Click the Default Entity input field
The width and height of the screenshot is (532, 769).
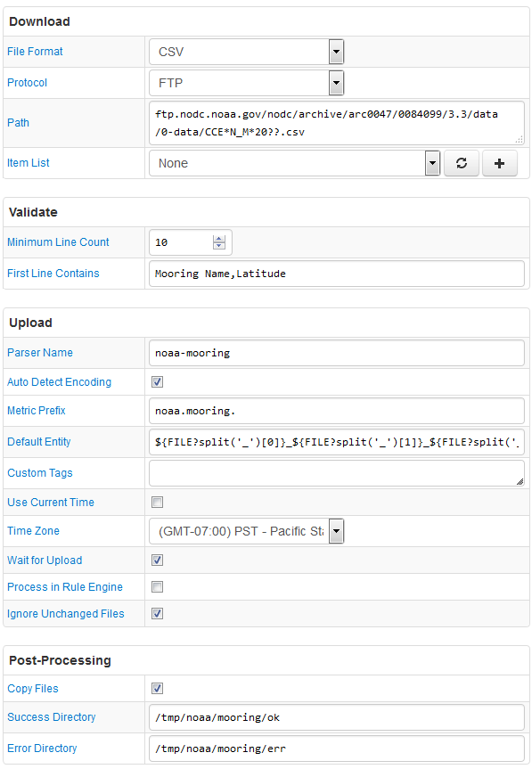click(x=336, y=442)
